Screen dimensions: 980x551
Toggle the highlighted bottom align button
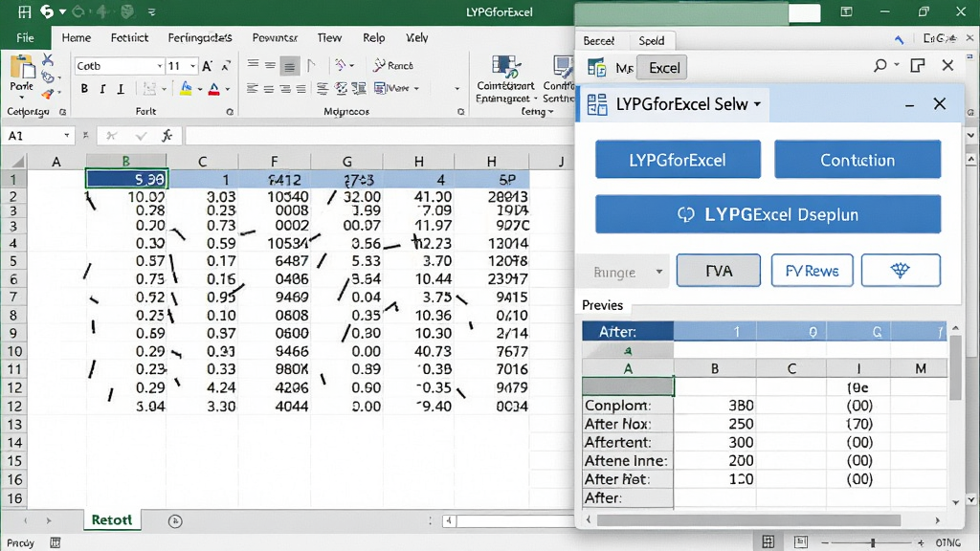click(289, 66)
